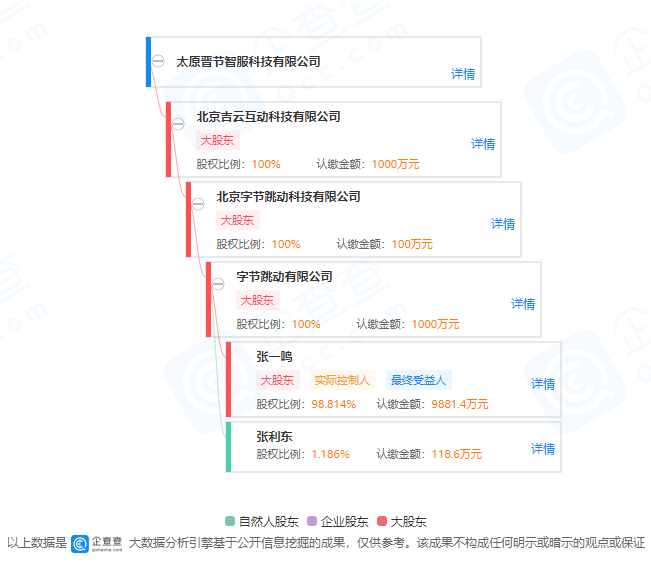Open 详情 for 太原晋节智服科技有限公司
The width and height of the screenshot is (651, 562).
coord(463,74)
